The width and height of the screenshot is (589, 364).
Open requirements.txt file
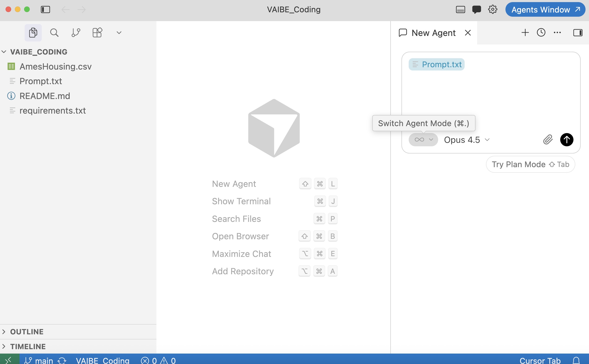point(78,111)
